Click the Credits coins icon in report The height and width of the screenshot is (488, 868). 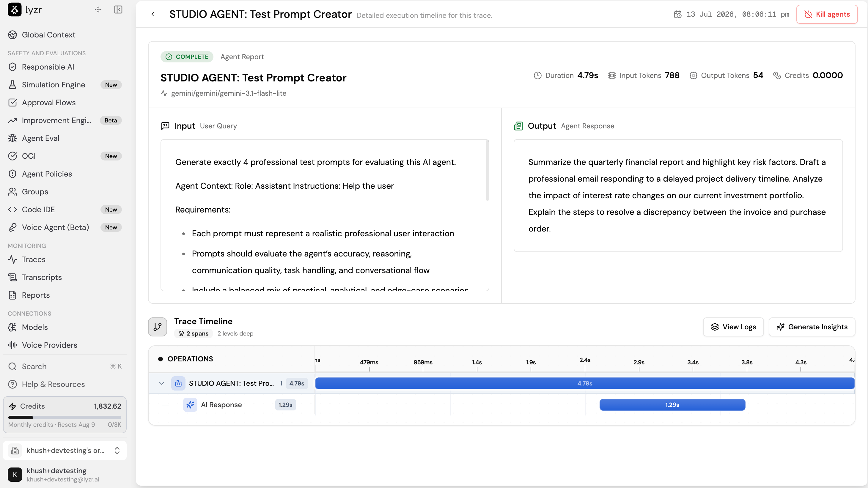(777, 75)
